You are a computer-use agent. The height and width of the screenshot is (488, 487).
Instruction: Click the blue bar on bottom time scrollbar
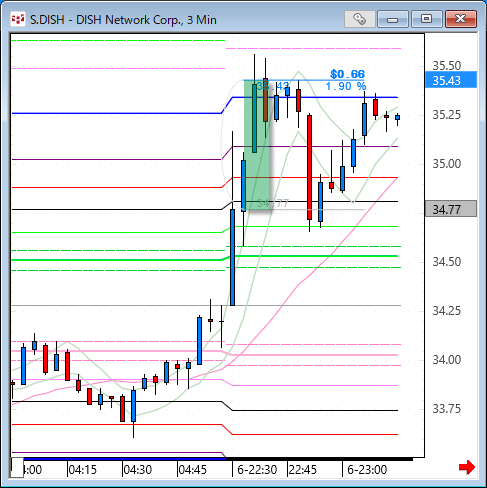[125, 459]
